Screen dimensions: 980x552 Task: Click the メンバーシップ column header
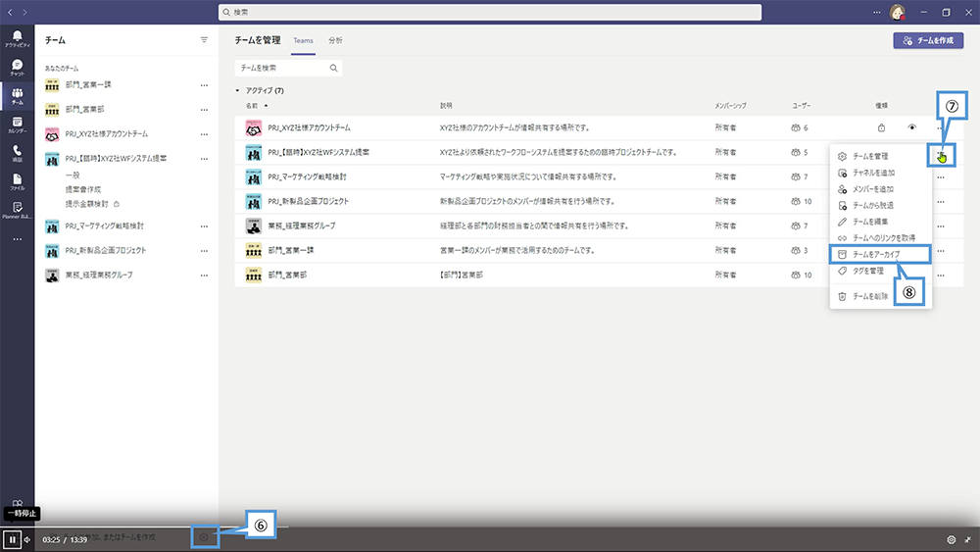coord(731,106)
